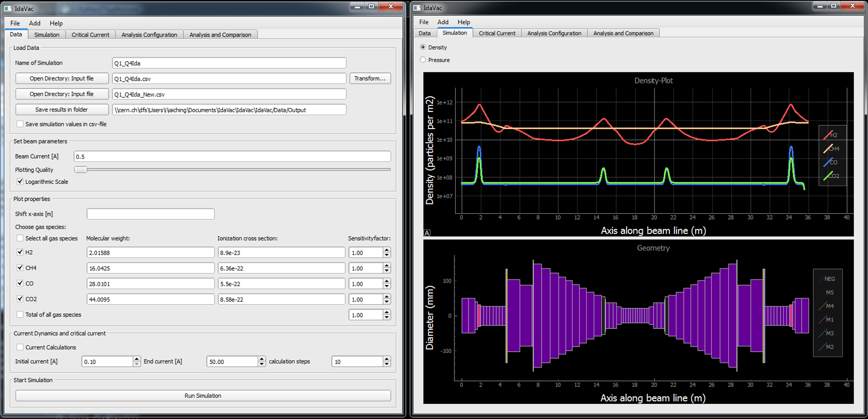Open the Help menu
Viewport: 868px width, 419px height.
pos(56,23)
